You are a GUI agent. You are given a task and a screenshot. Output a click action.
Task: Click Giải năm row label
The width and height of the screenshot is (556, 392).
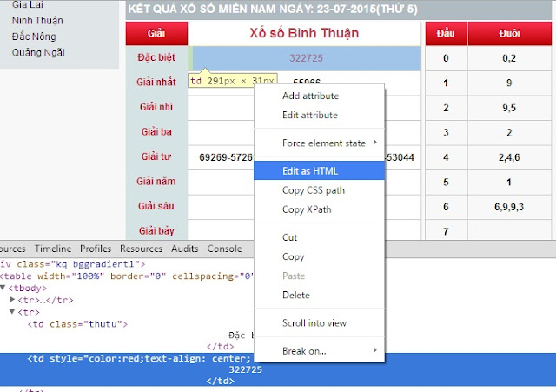[156, 182]
